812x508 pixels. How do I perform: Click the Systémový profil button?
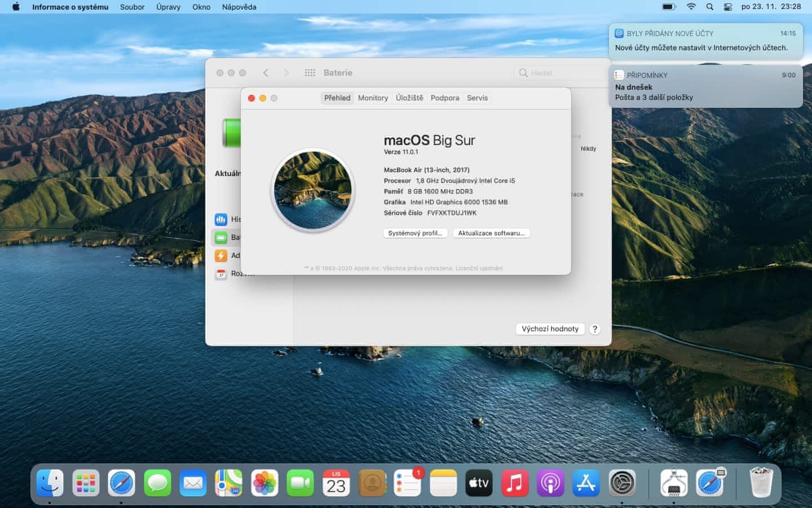415,233
